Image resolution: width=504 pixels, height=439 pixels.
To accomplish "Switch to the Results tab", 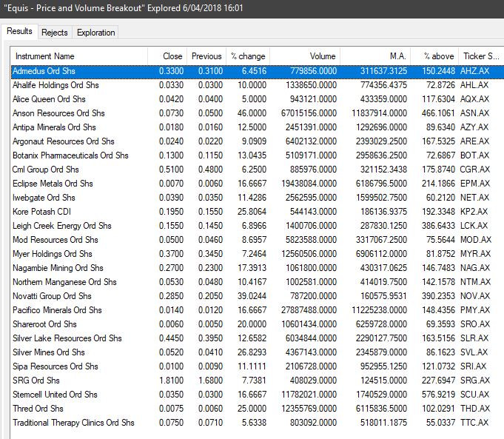I will [19, 32].
